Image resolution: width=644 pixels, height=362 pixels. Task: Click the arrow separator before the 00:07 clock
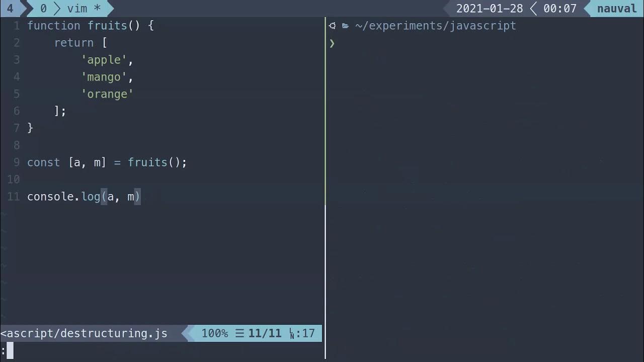[533, 9]
